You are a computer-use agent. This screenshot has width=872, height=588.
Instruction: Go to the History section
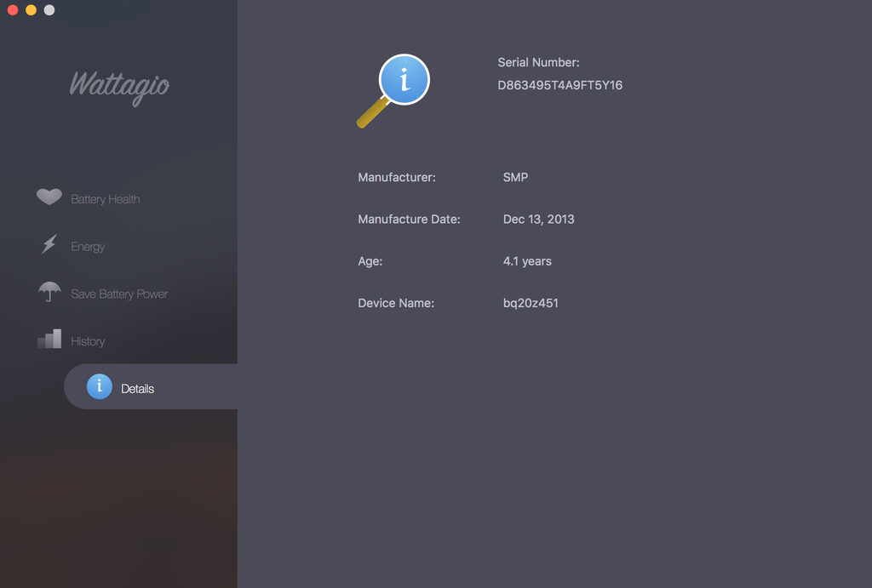click(88, 341)
